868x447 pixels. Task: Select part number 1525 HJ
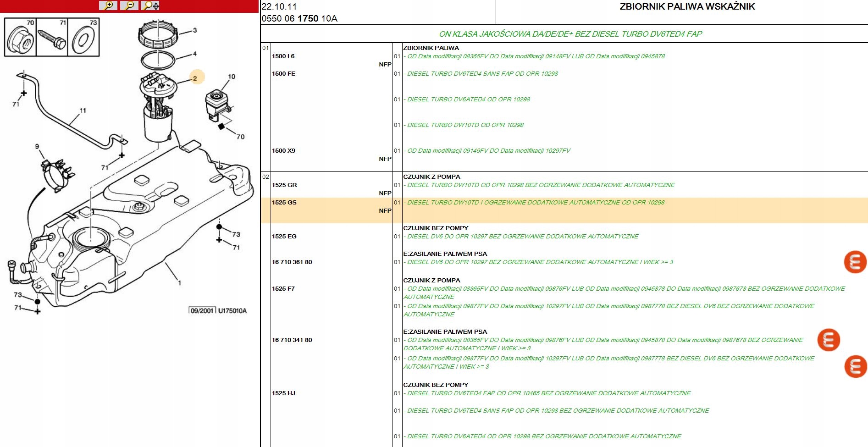point(283,393)
